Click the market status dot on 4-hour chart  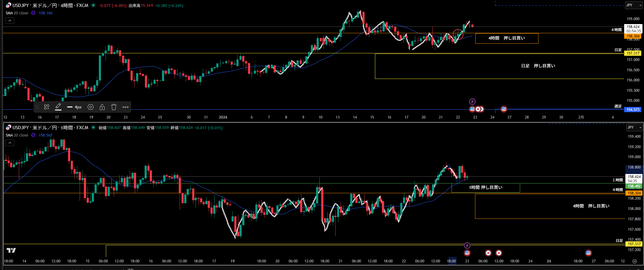(x=93, y=5)
